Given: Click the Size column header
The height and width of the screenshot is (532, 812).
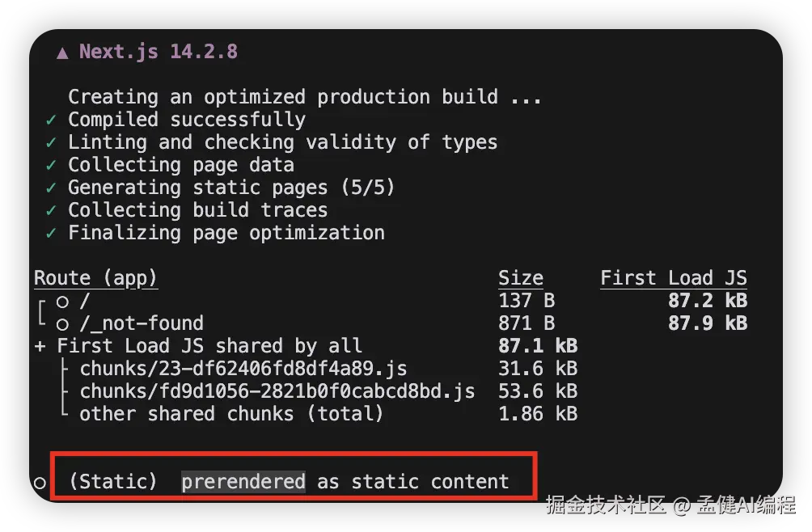Looking at the screenshot, I should [x=520, y=278].
